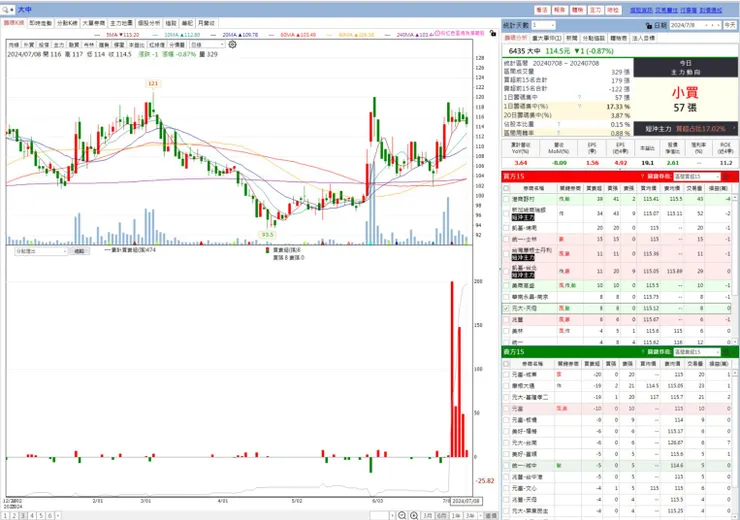
Task: Check the 美商高盛 row checkbox
Action: pos(506,285)
